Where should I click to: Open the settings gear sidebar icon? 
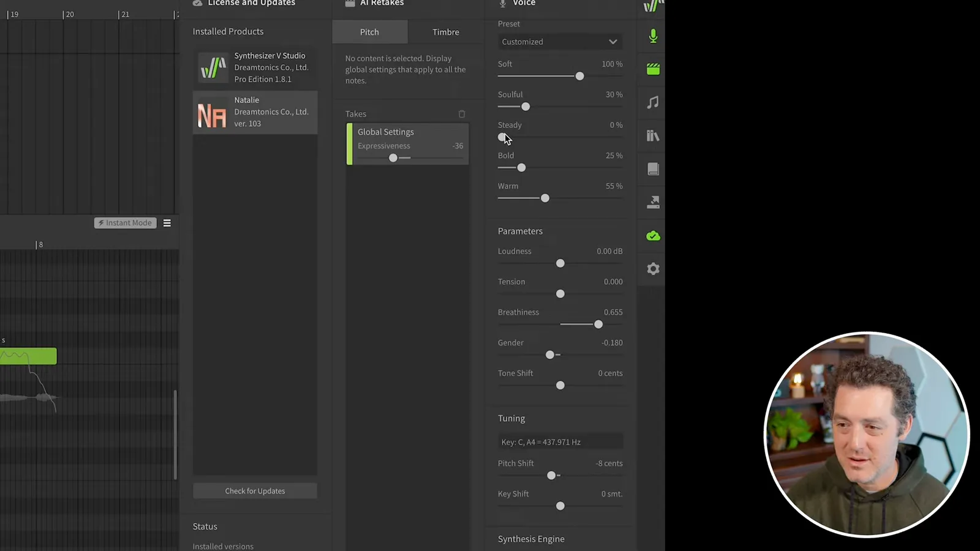[653, 269]
